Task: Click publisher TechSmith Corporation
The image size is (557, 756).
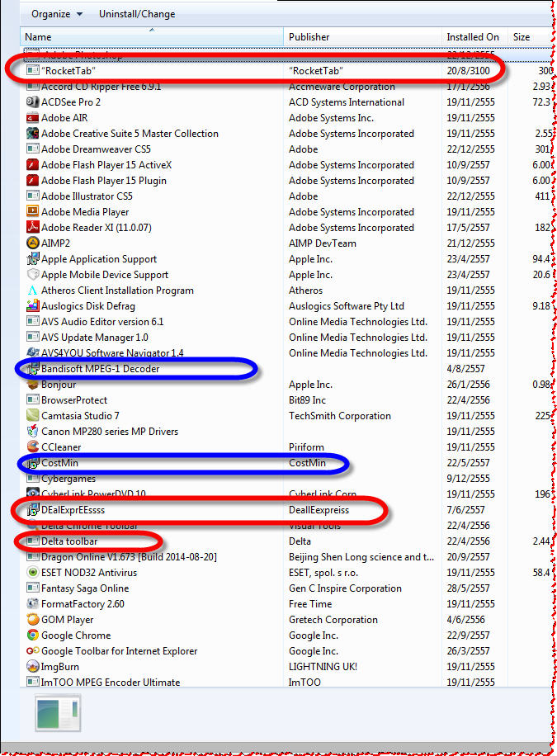Action: 339,416
